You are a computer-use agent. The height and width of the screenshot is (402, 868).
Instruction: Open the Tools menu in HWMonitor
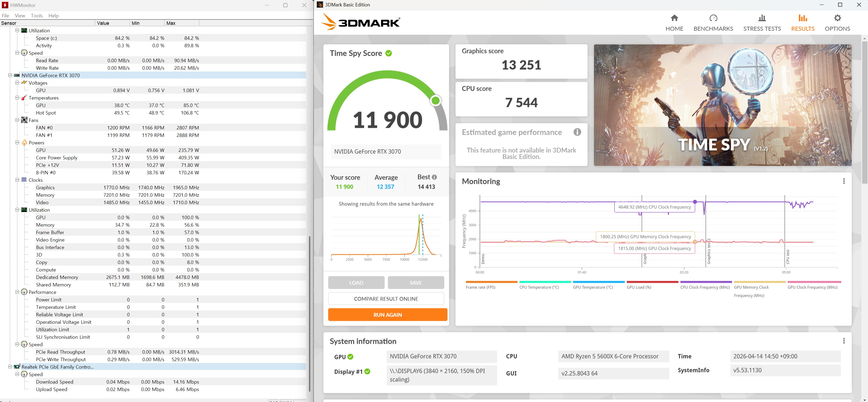37,15
